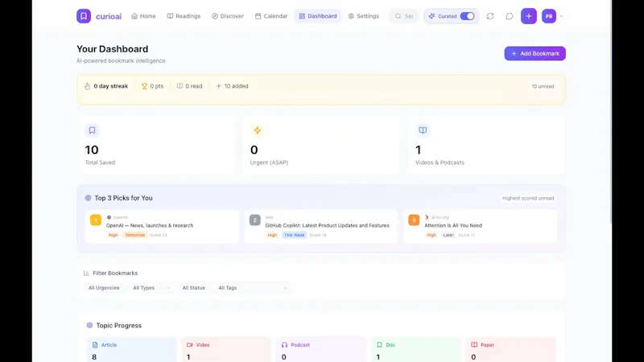The width and height of the screenshot is (644, 362).
Task: Click the Filter Bookmarks chart icon
Action: (x=86, y=273)
